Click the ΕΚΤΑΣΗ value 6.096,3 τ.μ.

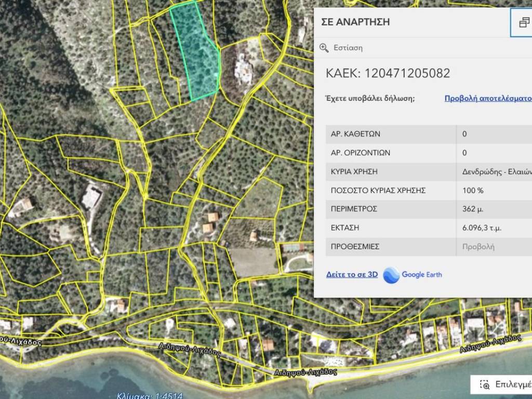(482, 228)
